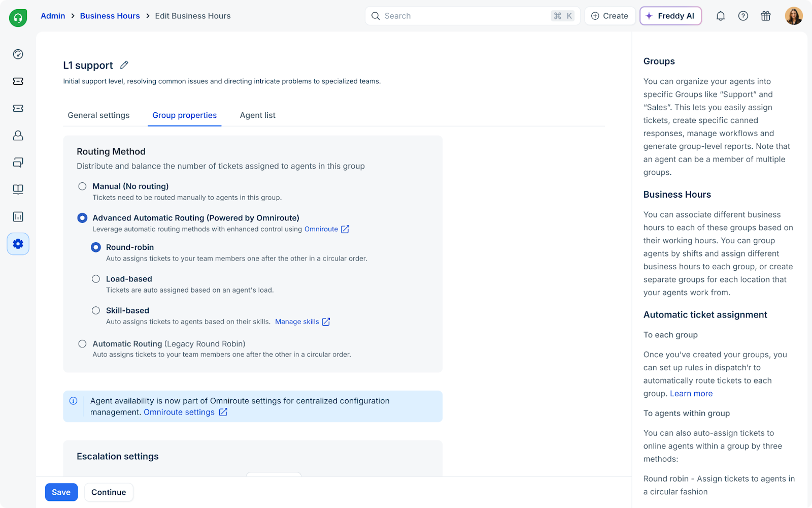Switch to the Group properties tab
This screenshot has width=812, height=508.
[x=185, y=115]
